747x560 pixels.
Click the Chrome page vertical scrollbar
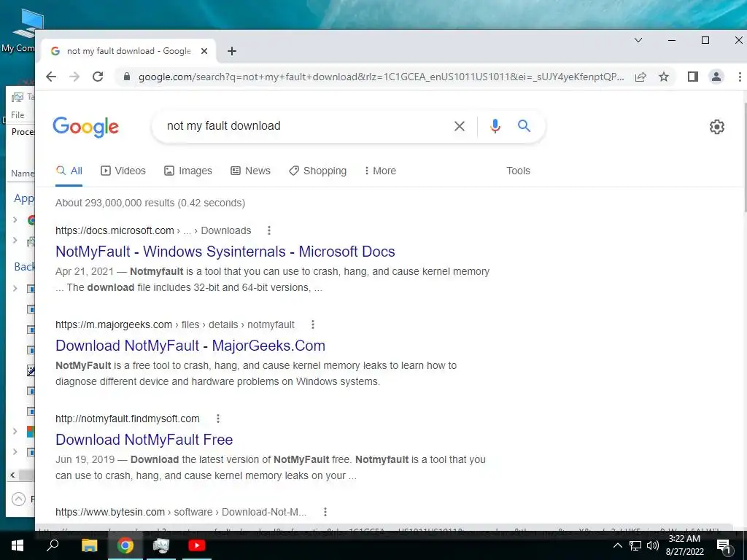[x=744, y=157]
